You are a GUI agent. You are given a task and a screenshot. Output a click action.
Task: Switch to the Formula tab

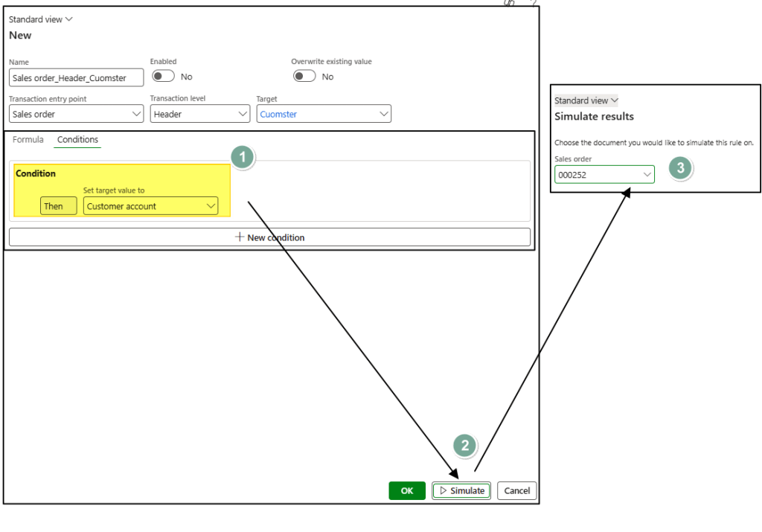[28, 140]
